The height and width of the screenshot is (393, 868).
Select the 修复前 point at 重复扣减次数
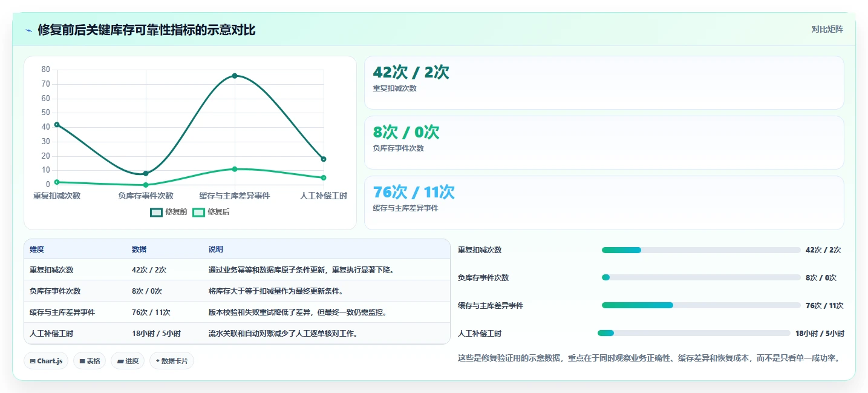57,125
